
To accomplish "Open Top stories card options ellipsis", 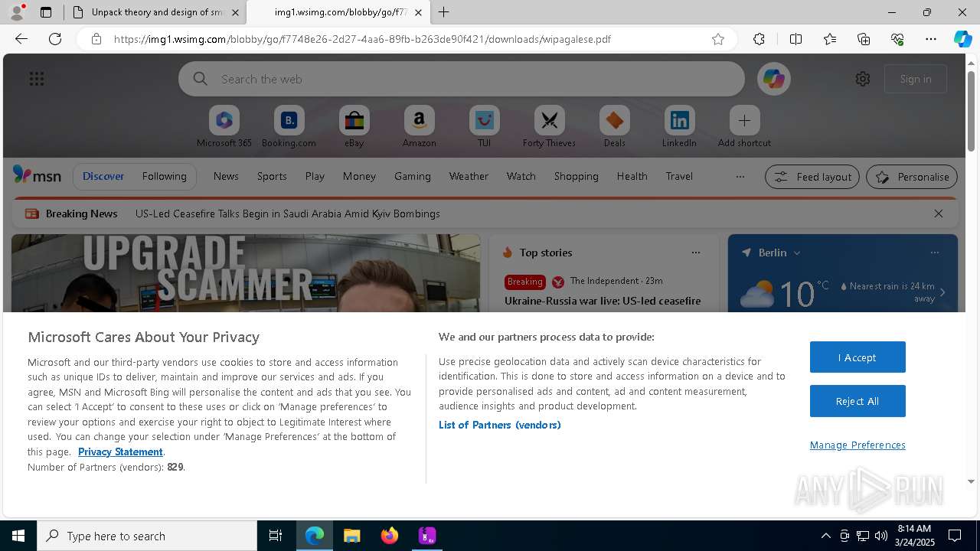I will tap(695, 253).
